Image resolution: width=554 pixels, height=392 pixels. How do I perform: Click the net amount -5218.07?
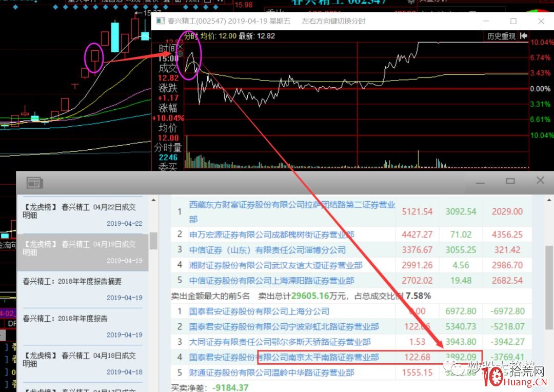click(507, 327)
